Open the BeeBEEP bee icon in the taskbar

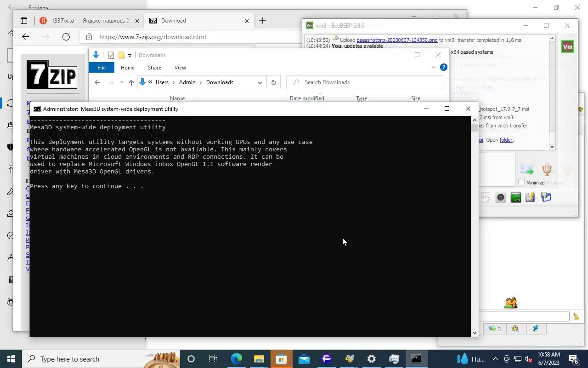[x=349, y=359]
